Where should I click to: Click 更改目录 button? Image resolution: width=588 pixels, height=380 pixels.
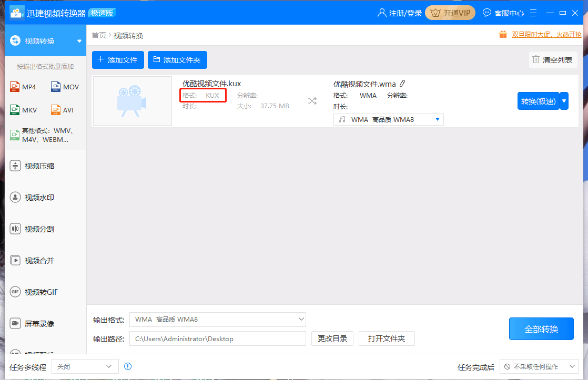[332, 338]
